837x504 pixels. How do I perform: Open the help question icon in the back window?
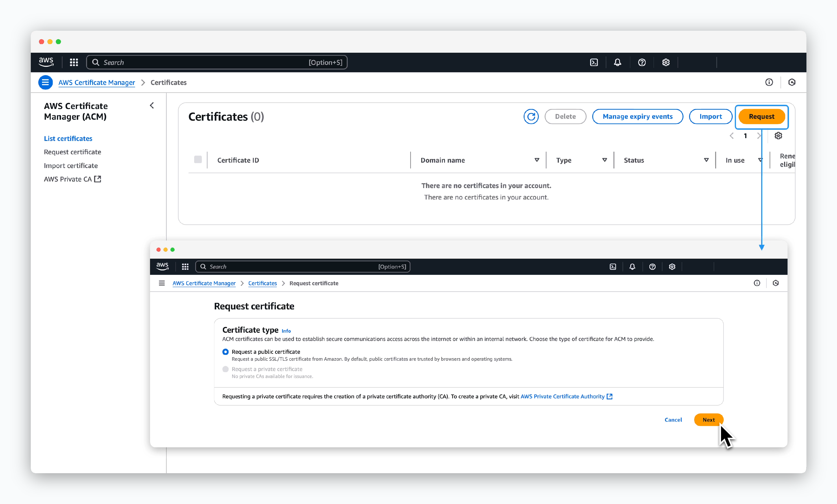[x=641, y=63]
